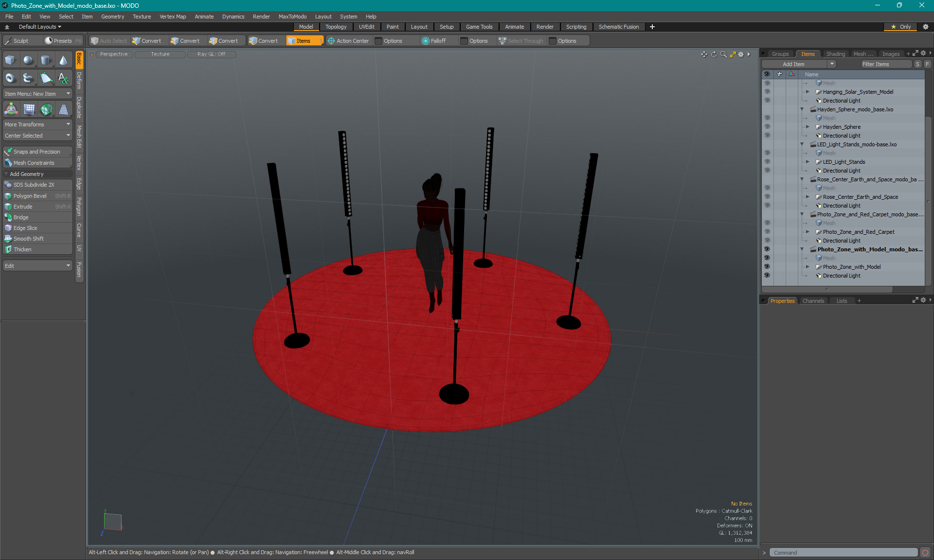Toggle visibility of Photo_Zone_with_Model_modo_bas scene
Screen dimensions: 934x560
[767, 249]
